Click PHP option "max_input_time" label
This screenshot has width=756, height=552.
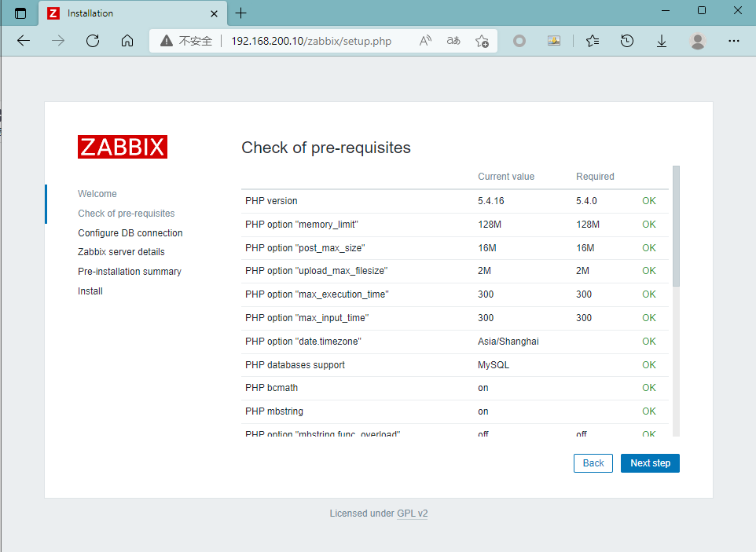pos(306,318)
